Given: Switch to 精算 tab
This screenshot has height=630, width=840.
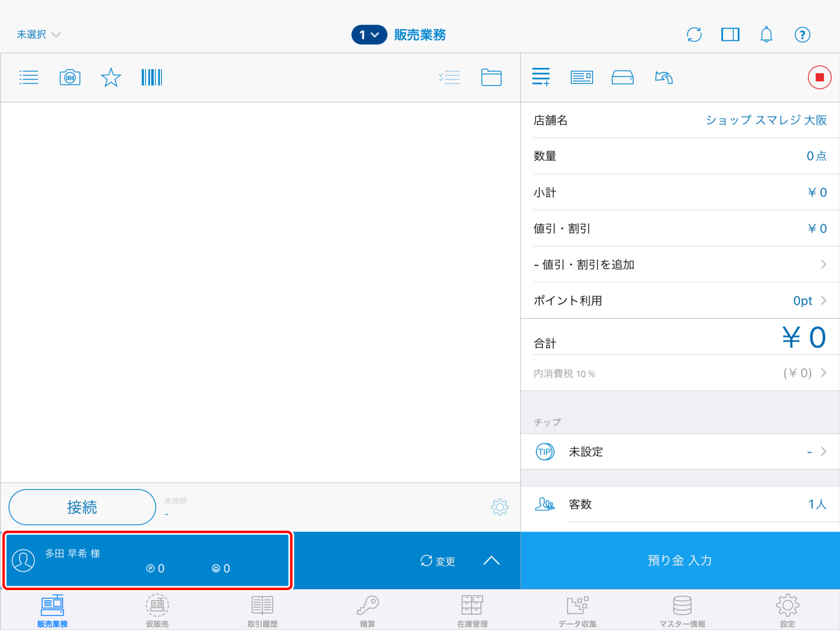Looking at the screenshot, I should [367, 610].
